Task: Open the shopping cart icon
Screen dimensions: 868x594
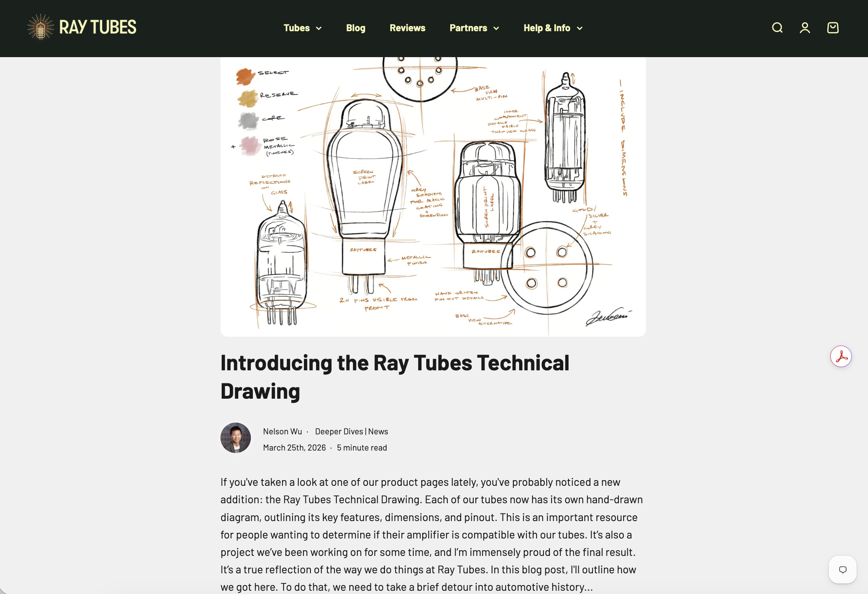Action: (833, 28)
